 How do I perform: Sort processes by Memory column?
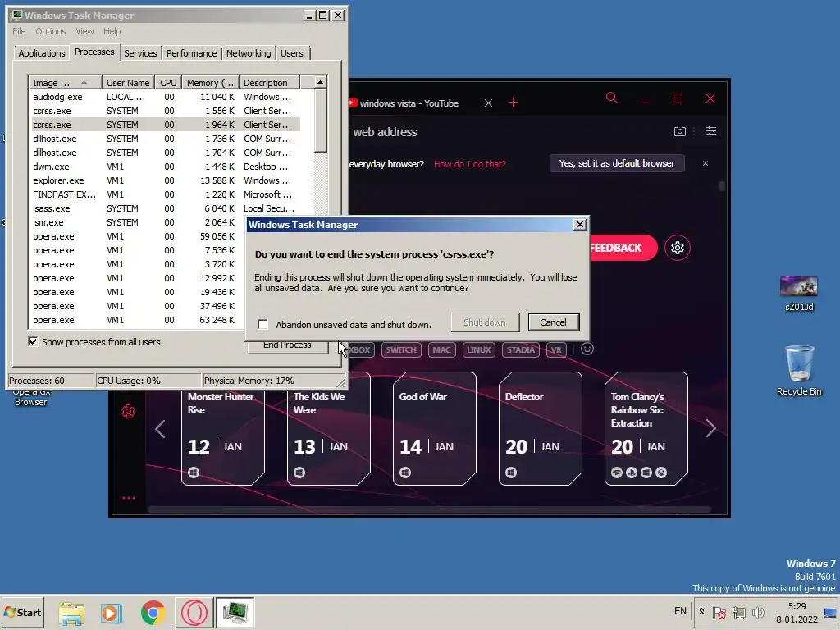[210, 83]
